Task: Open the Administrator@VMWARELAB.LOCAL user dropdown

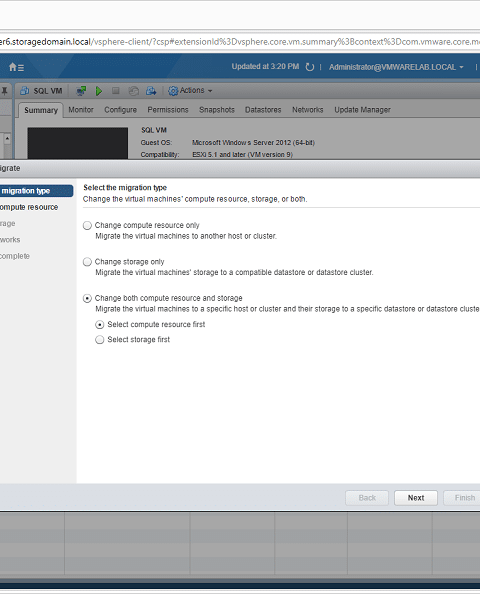Action: pyautogui.click(x=396, y=67)
